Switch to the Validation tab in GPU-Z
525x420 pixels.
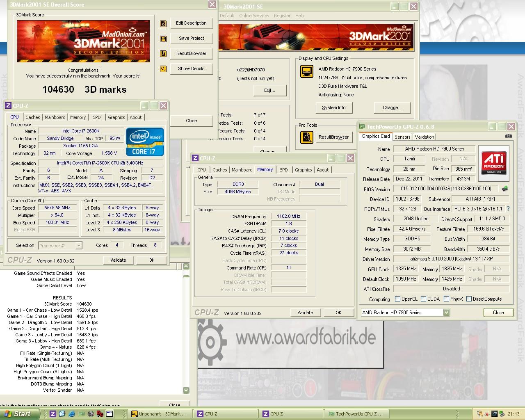coord(424,137)
